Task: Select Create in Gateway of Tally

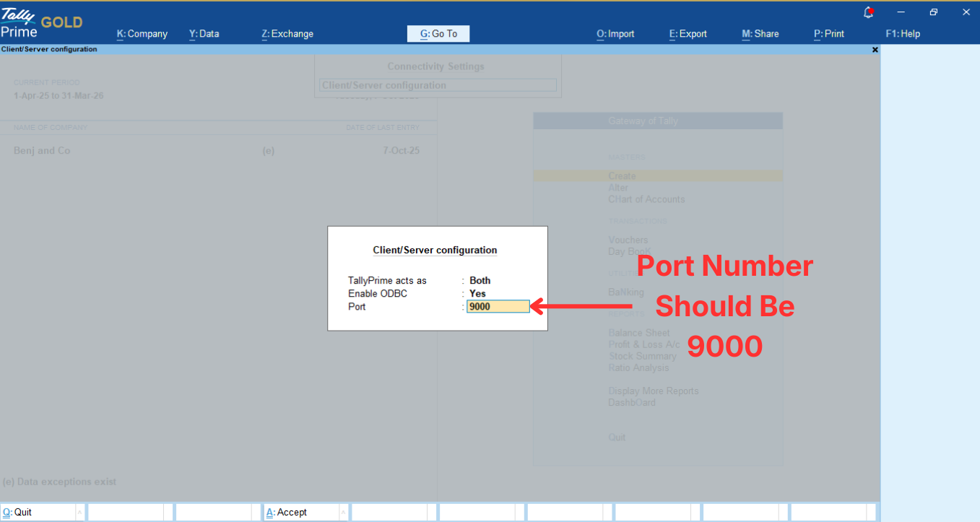Action: tap(658, 176)
